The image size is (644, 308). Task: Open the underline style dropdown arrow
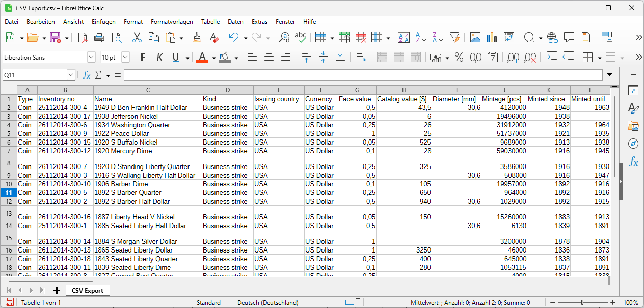[x=187, y=58]
